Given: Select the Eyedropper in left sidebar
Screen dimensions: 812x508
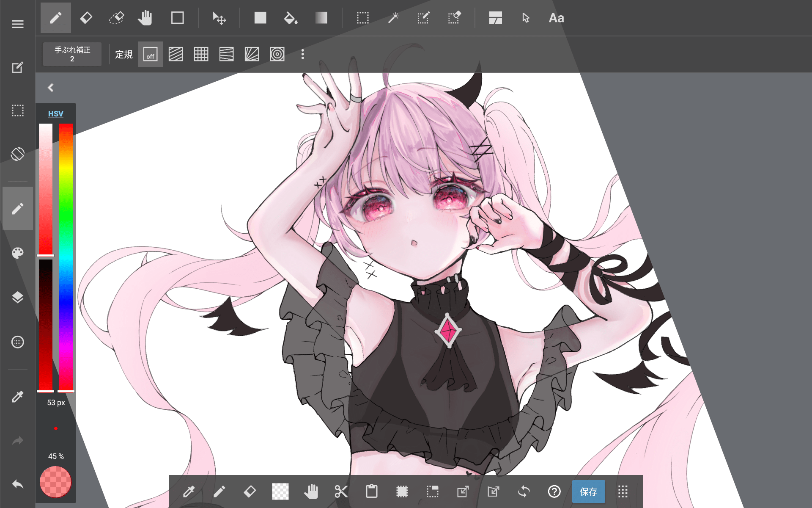Looking at the screenshot, I should pos(18,397).
